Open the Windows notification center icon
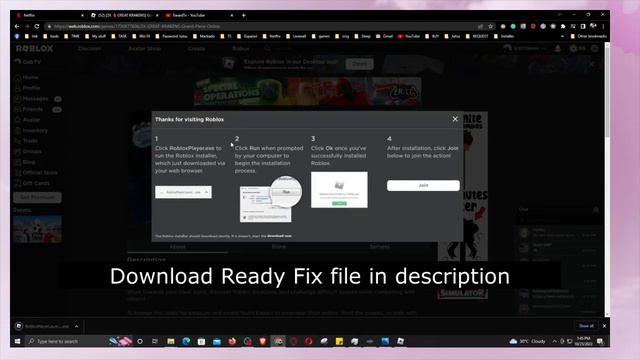640x360 pixels. tap(600, 341)
